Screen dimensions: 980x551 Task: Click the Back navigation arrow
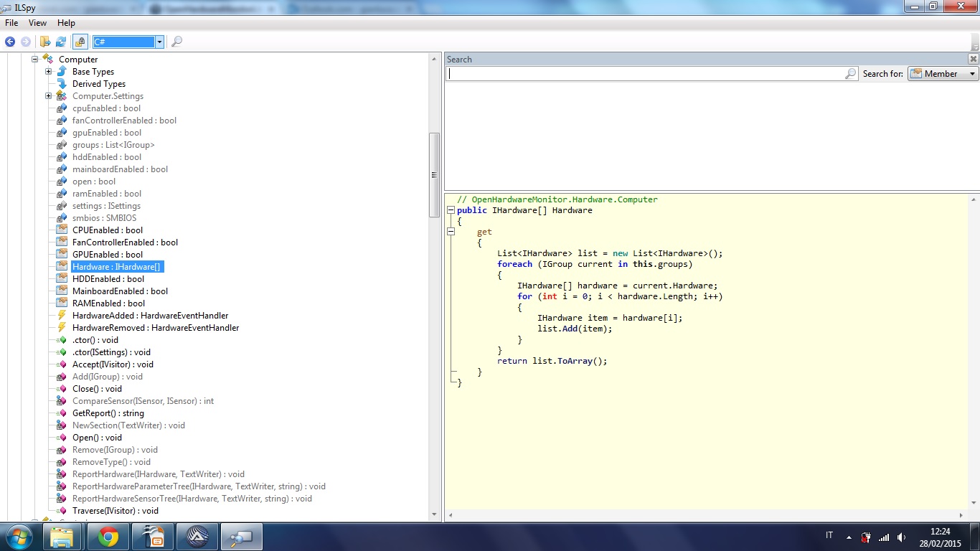click(x=10, y=42)
